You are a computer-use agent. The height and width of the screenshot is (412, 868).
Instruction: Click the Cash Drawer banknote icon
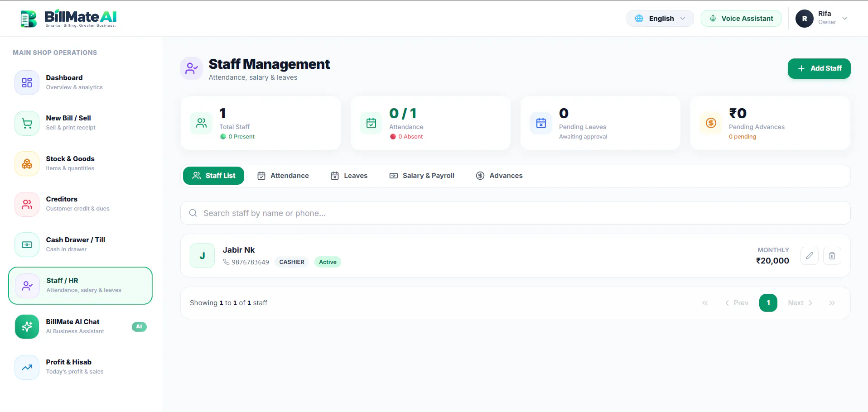[27, 244]
